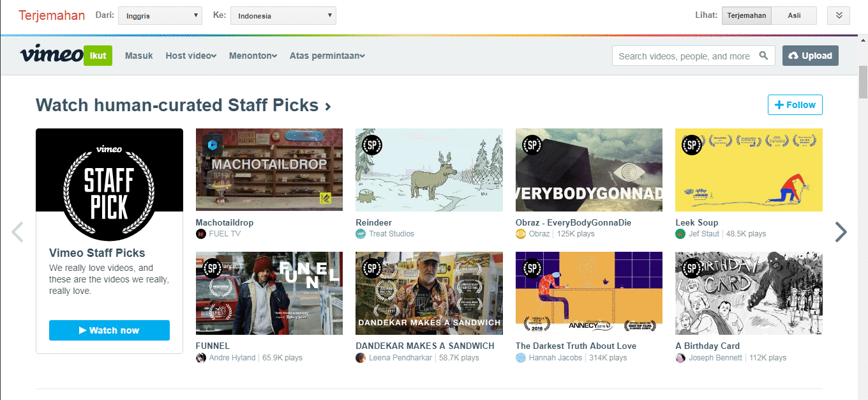Click 'A Birthday Card' title link
Viewport: 868px width, 400px height.
[707, 346]
